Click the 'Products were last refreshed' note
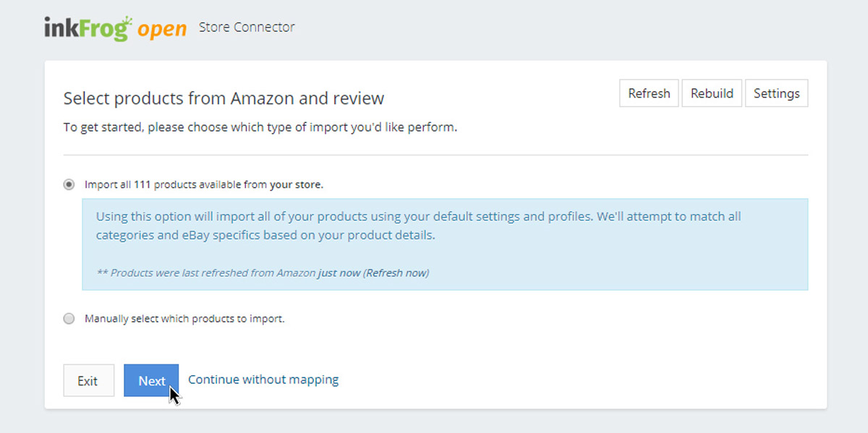The image size is (868, 433). (206, 273)
